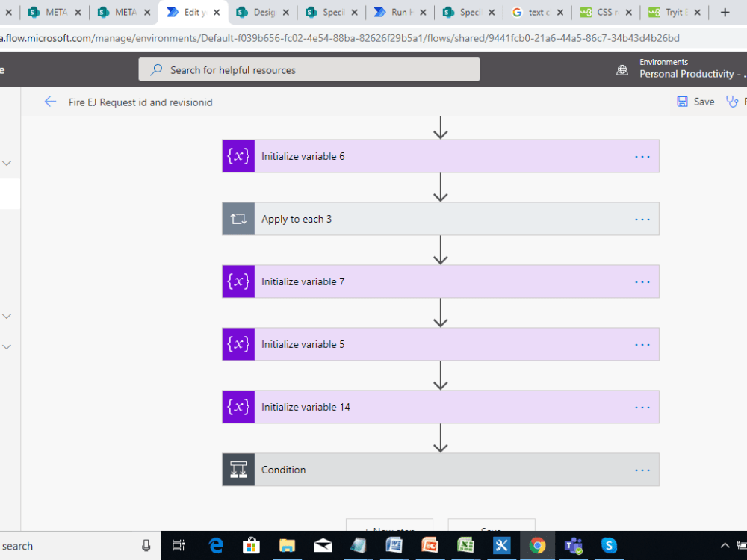Click the magnifier in the helpful resources search bar
This screenshot has height=560, width=747.
155,69
